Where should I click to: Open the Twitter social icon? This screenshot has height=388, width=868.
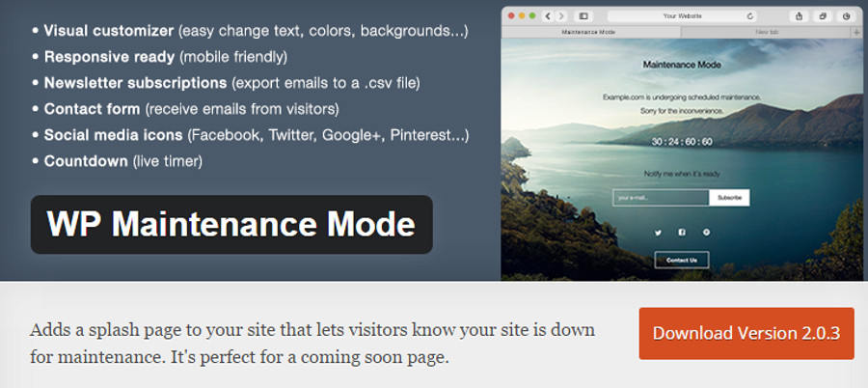coord(658,233)
